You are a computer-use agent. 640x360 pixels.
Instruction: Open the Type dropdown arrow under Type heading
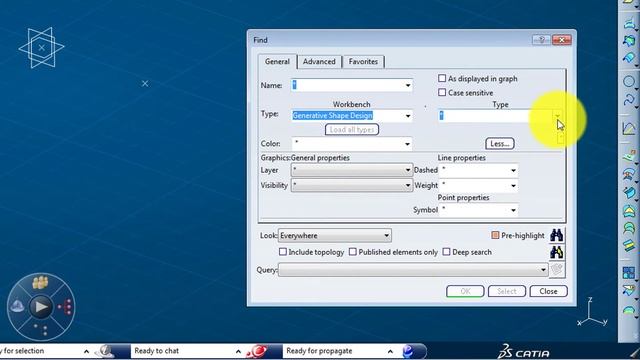click(x=557, y=116)
